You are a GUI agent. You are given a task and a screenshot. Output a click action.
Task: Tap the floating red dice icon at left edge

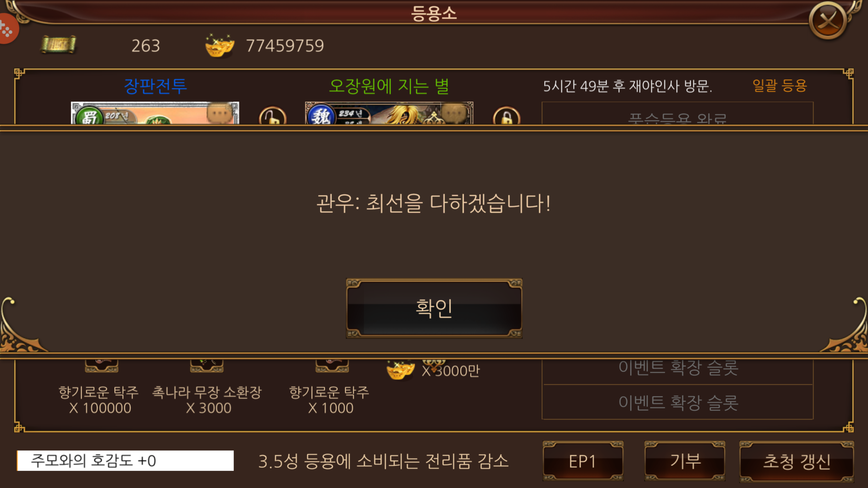pyautogui.click(x=7, y=29)
